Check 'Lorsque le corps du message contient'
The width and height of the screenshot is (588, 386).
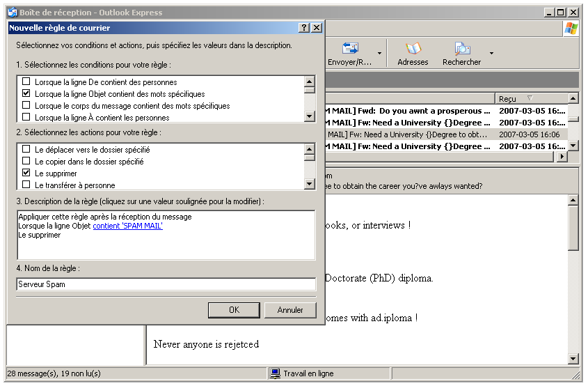click(26, 105)
